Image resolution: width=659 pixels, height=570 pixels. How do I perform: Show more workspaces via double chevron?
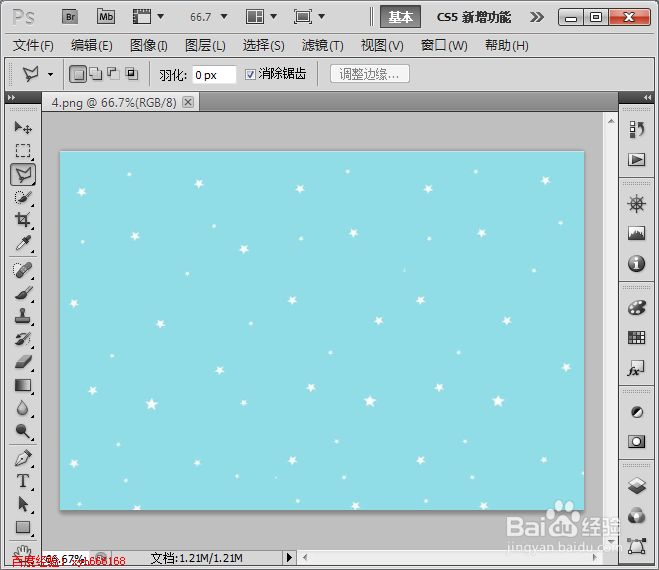click(x=537, y=17)
